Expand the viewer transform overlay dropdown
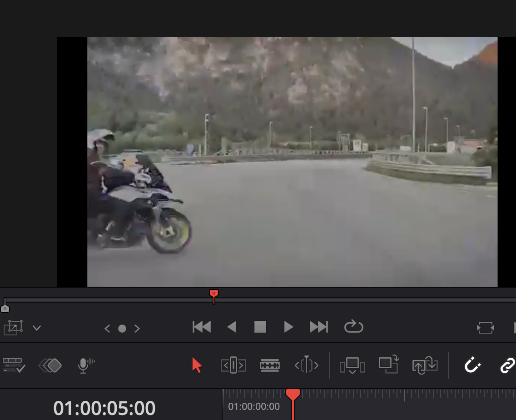Screen dimensions: 516x420 [x=37, y=328]
